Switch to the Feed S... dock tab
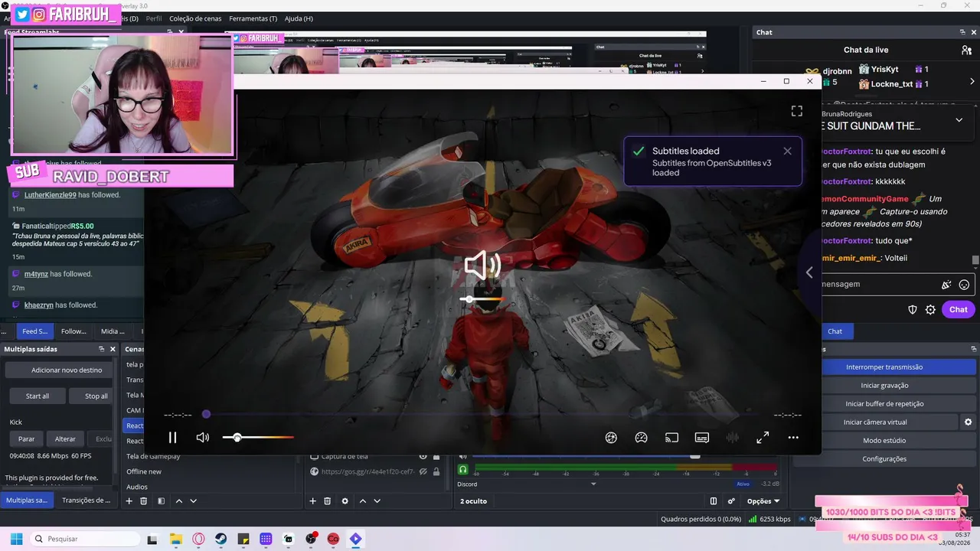Screen dimensions: 980x551 tap(34, 331)
